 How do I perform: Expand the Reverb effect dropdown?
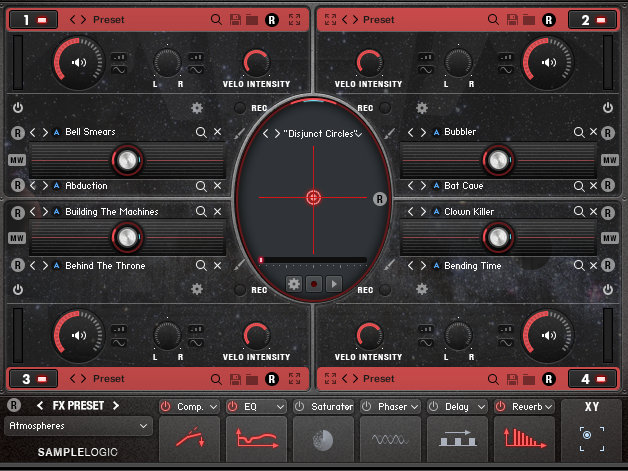548,407
